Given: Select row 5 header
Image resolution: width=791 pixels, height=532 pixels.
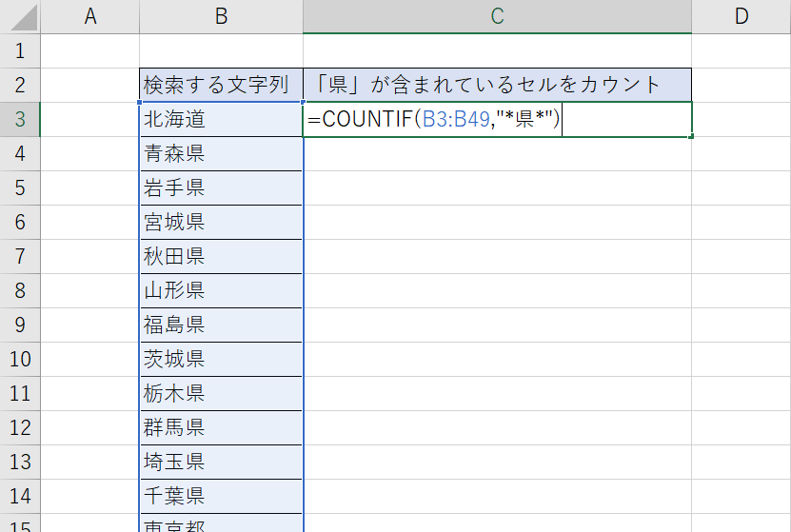Looking at the screenshot, I should pyautogui.click(x=20, y=188).
